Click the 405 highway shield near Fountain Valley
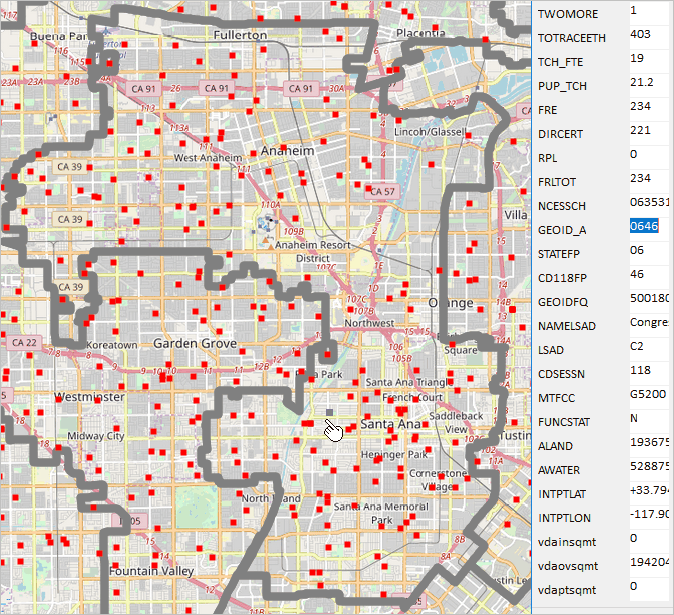 click(x=131, y=521)
